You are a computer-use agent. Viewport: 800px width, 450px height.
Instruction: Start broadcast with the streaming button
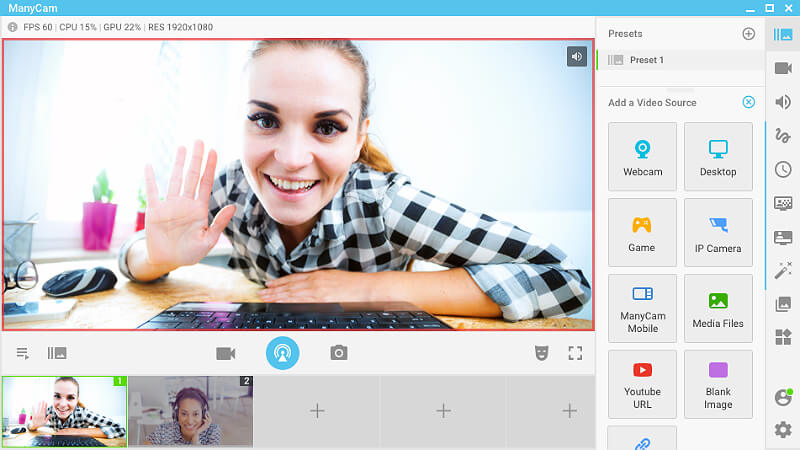pyautogui.click(x=282, y=353)
